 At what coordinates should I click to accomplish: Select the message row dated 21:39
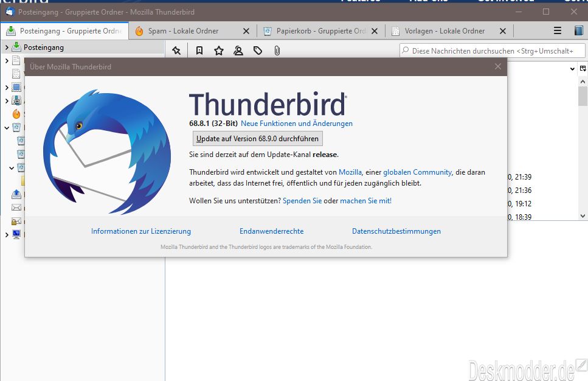[x=542, y=177]
